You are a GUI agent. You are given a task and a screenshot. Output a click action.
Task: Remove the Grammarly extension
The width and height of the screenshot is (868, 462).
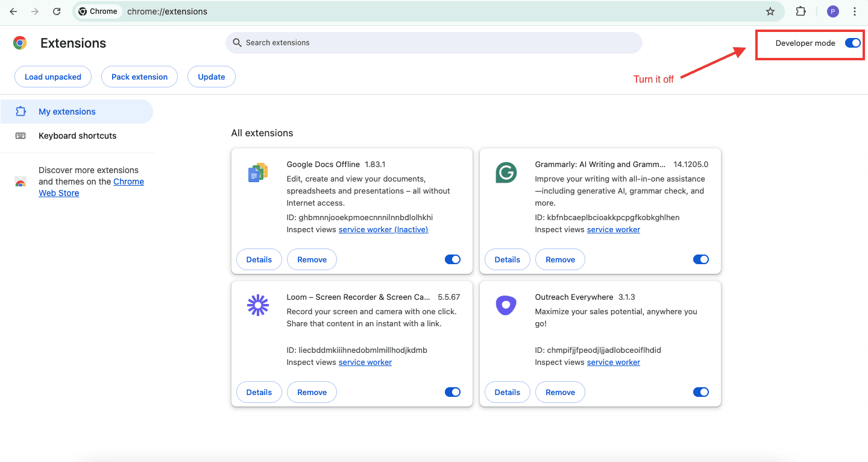(561, 259)
